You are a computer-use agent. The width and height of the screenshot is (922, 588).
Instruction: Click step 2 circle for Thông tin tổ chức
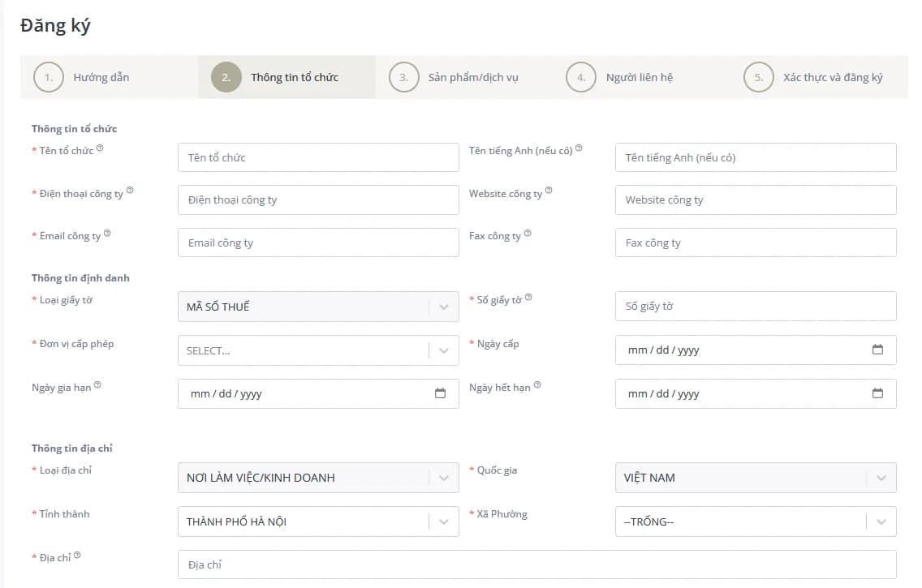[x=226, y=77]
